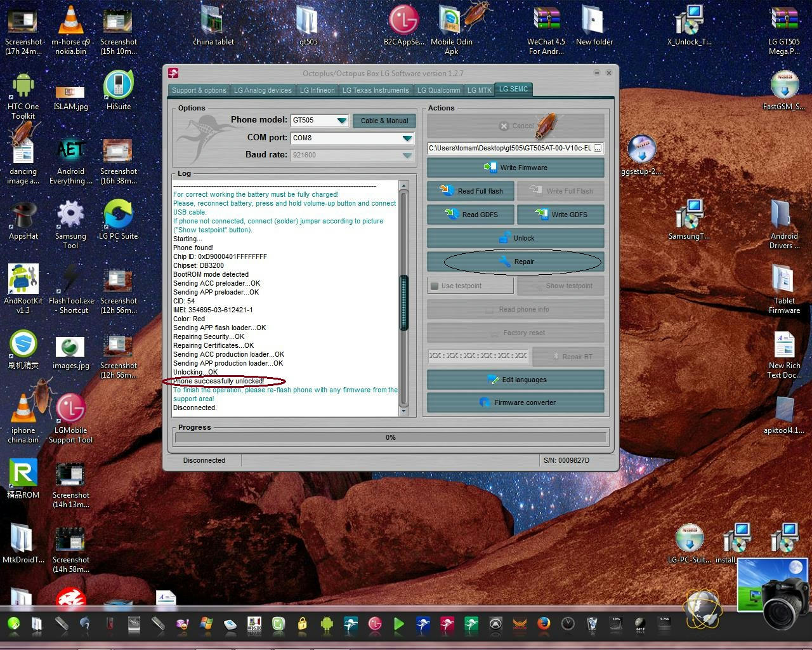Viewport: 812px width, 650px height.
Task: Switch to LG MTK tab
Action: 480,90
